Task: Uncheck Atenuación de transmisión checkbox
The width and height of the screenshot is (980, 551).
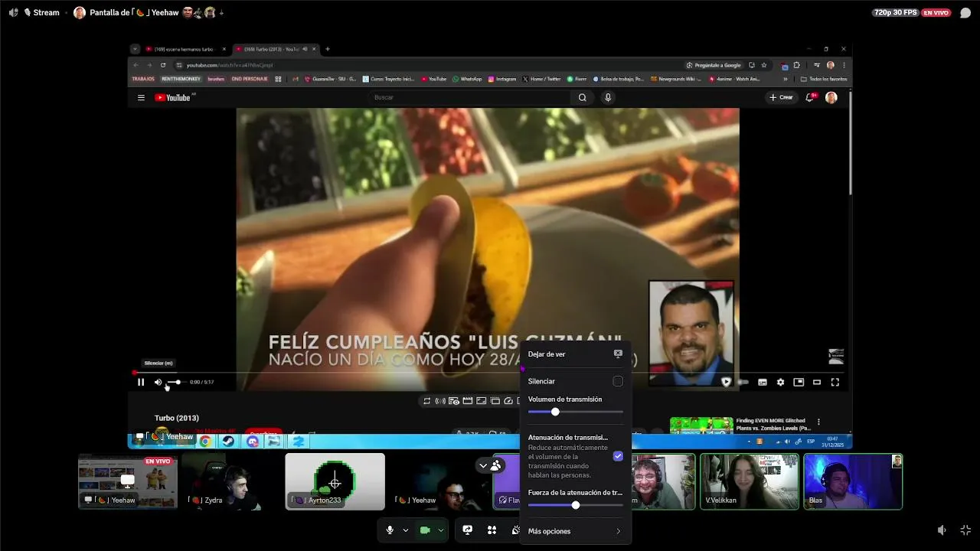Action: coord(618,456)
